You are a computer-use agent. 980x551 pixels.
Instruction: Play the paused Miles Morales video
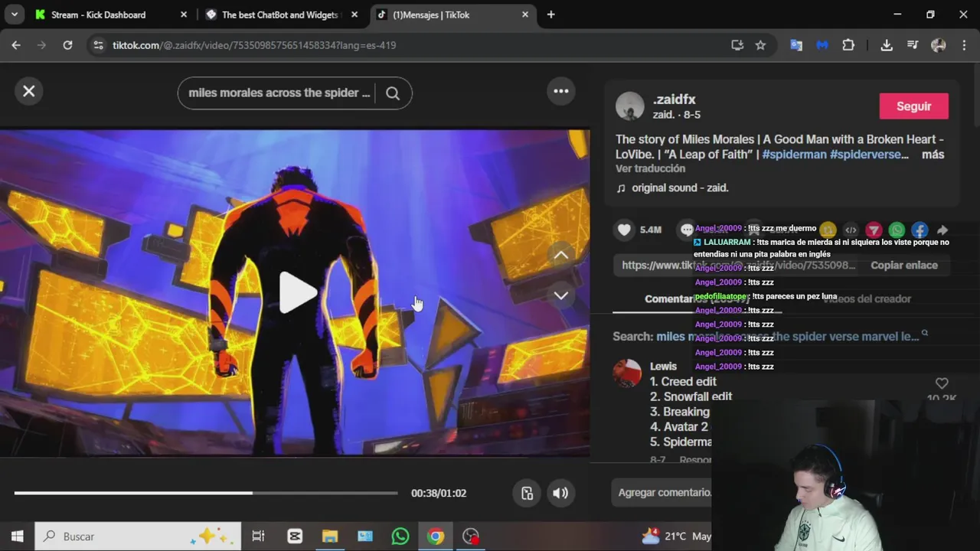pos(299,292)
